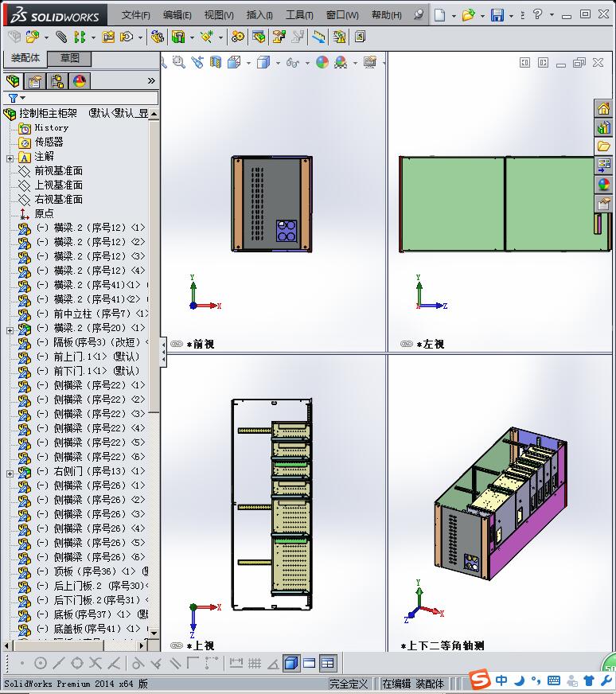616x694 pixels.
Task: Open the 编辑(E) menu
Action: (177, 15)
